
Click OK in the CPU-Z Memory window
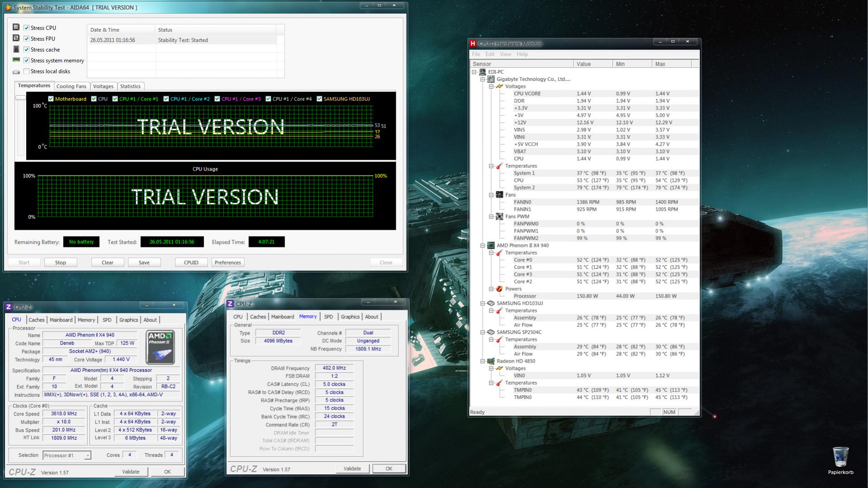point(389,469)
